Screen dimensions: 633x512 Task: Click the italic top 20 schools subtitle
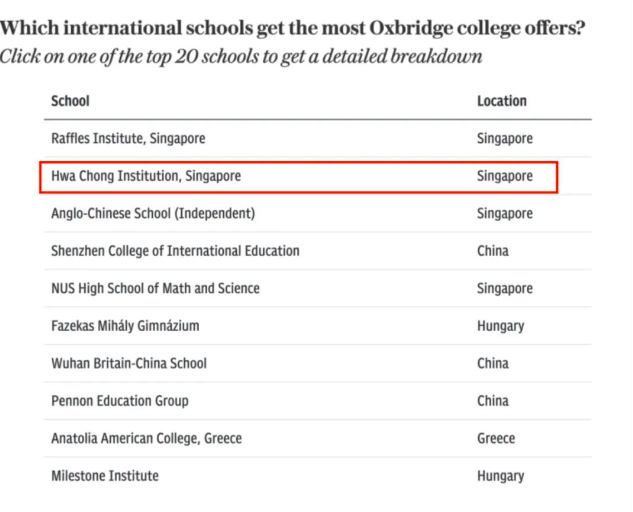coord(241,57)
